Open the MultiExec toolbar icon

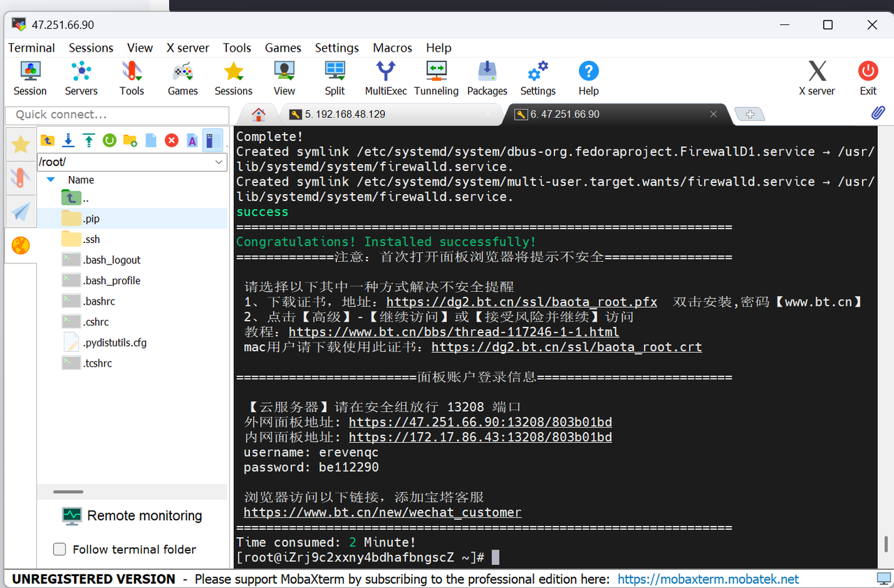coord(386,78)
